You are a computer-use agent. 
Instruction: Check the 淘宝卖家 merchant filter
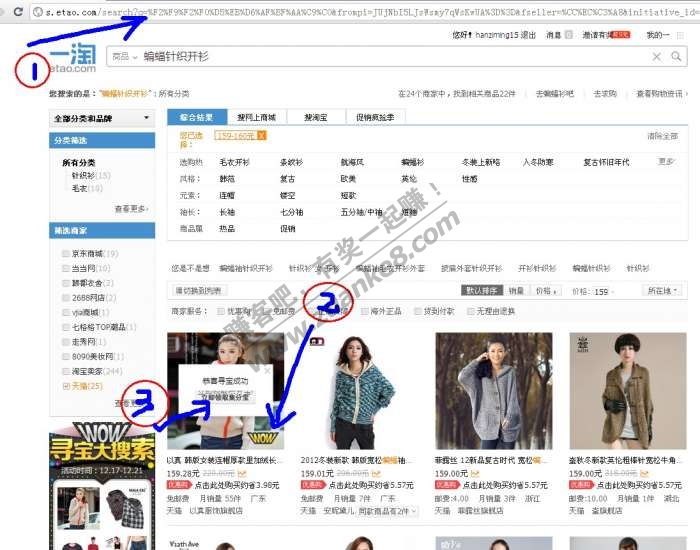click(66, 371)
